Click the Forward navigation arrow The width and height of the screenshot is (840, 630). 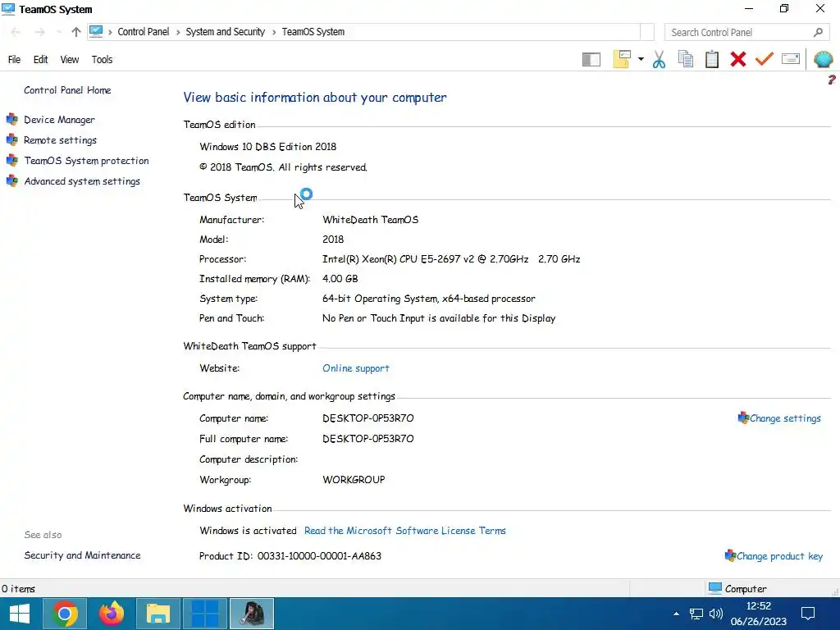(x=39, y=32)
